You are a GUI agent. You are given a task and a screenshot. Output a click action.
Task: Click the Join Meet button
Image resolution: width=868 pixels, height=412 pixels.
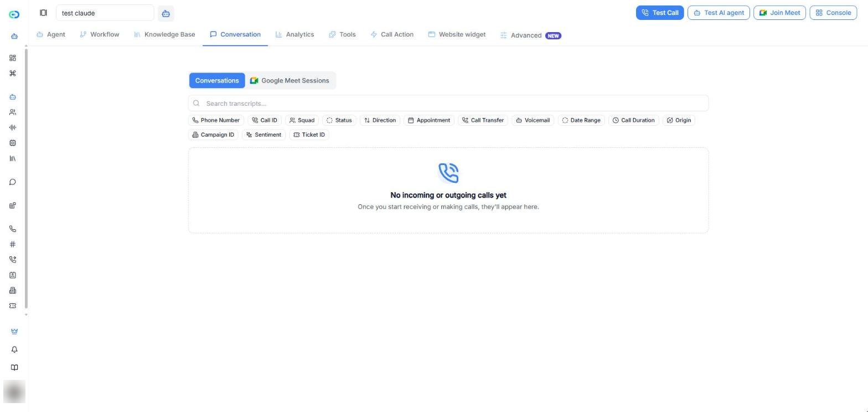click(779, 13)
